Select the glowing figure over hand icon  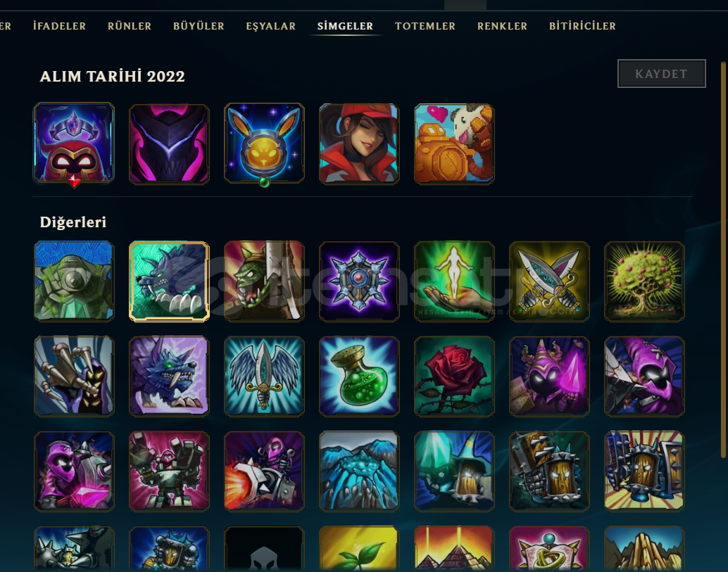click(454, 281)
